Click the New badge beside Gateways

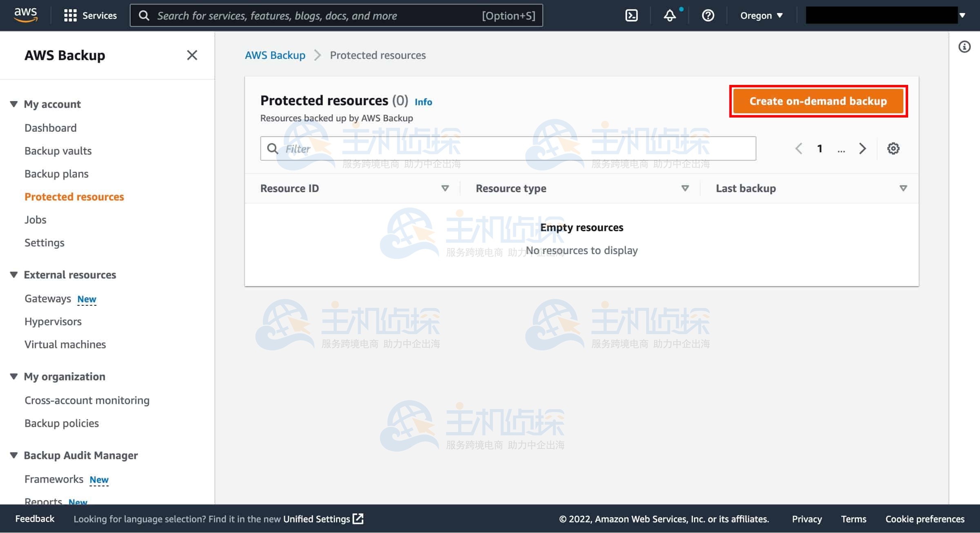(87, 299)
